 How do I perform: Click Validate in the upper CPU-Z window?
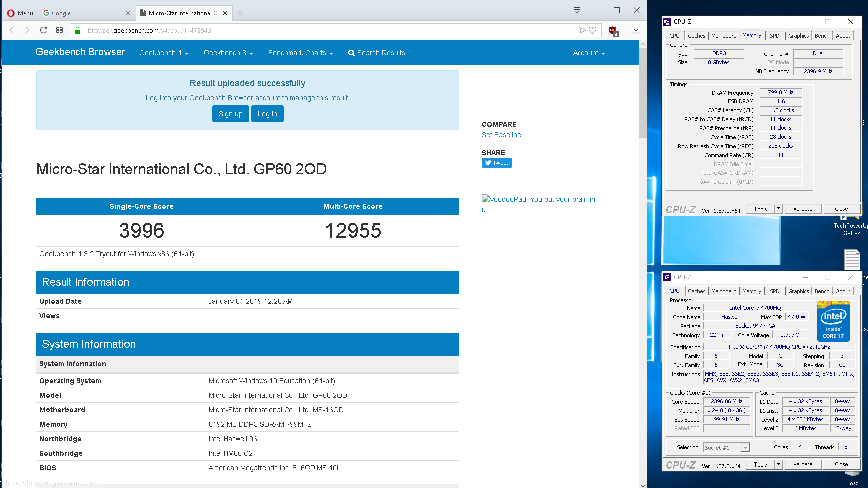click(803, 209)
